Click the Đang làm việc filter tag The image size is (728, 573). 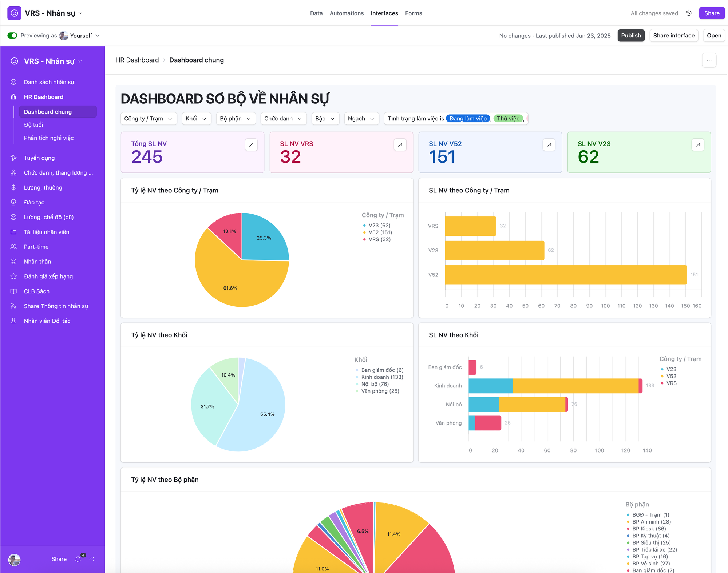pos(468,119)
